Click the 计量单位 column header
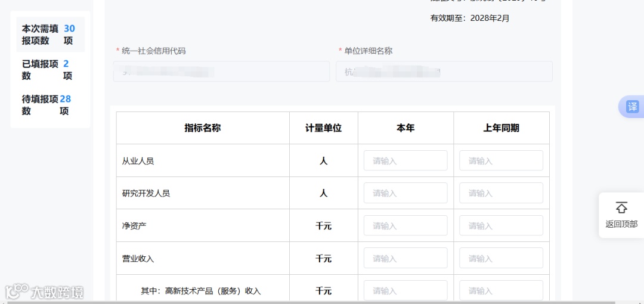The width and height of the screenshot is (644, 304). pyautogui.click(x=324, y=128)
